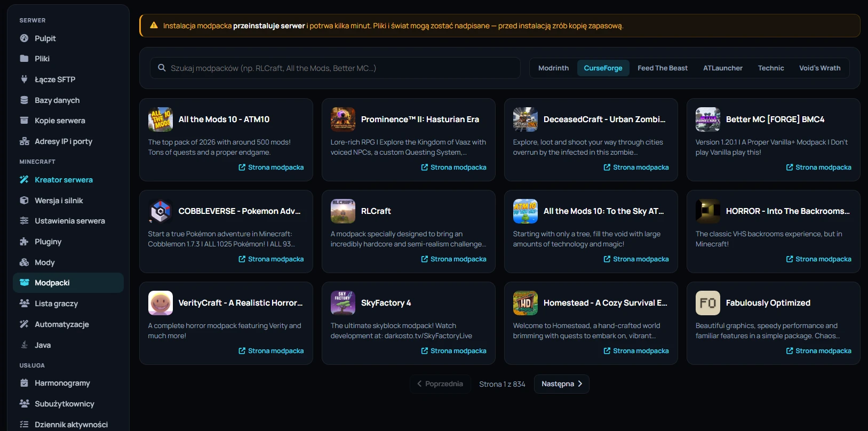Viewport: 868px width, 431px height.
Task: Select the Łącze SFTP plug icon
Action: tap(24, 79)
